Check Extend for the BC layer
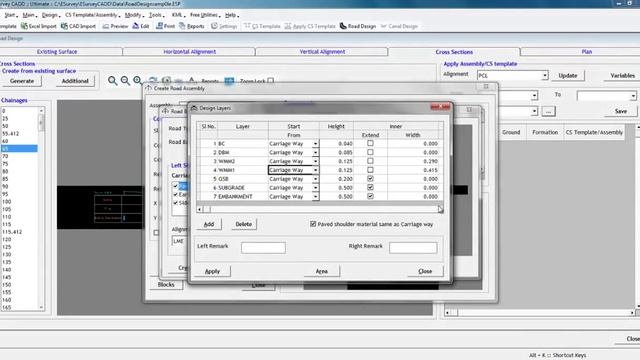 pos(370,143)
